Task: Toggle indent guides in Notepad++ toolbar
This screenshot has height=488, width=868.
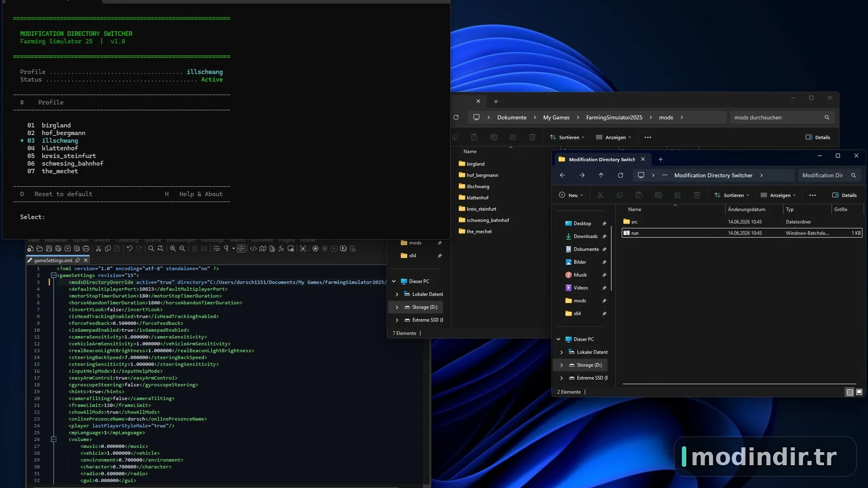Action: [241, 248]
